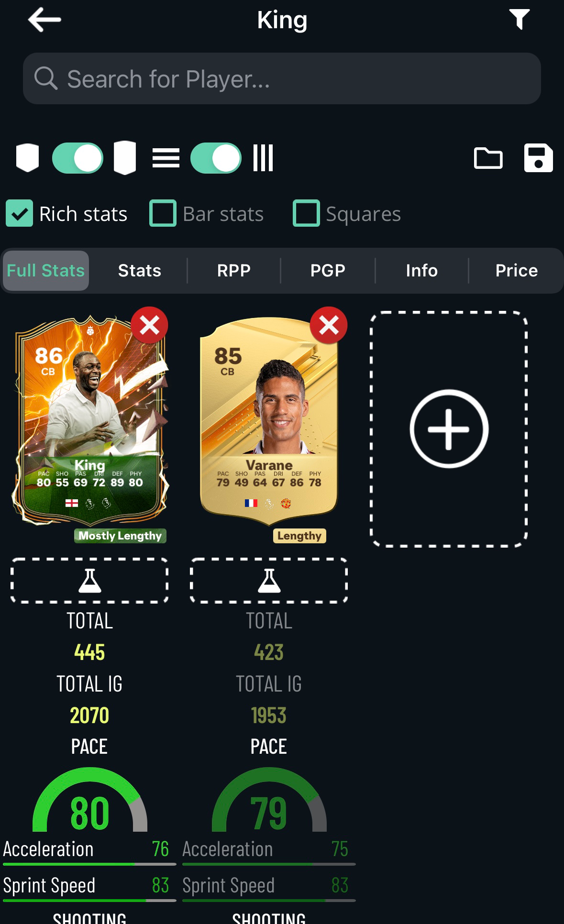Screen dimensions: 564x924
Task: Switch to the Price tab
Action: [516, 271]
